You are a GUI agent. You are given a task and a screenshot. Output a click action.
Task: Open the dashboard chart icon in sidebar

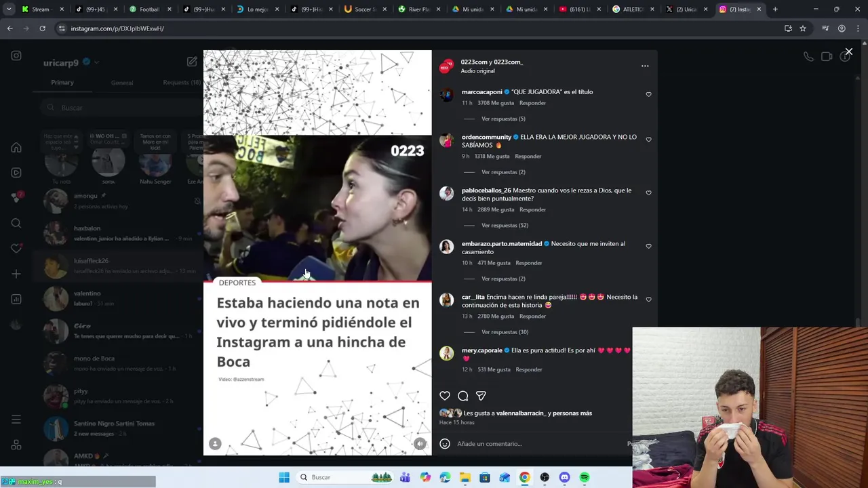(x=16, y=299)
